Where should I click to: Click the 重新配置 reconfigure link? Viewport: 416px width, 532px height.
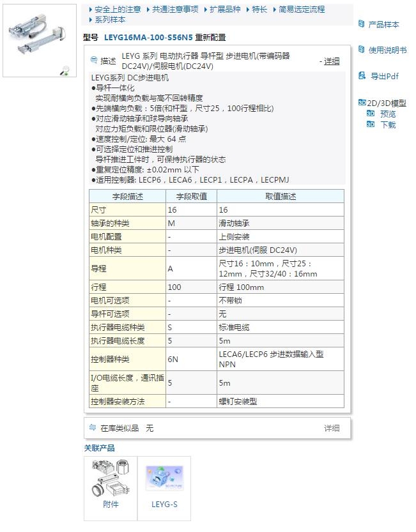point(210,38)
